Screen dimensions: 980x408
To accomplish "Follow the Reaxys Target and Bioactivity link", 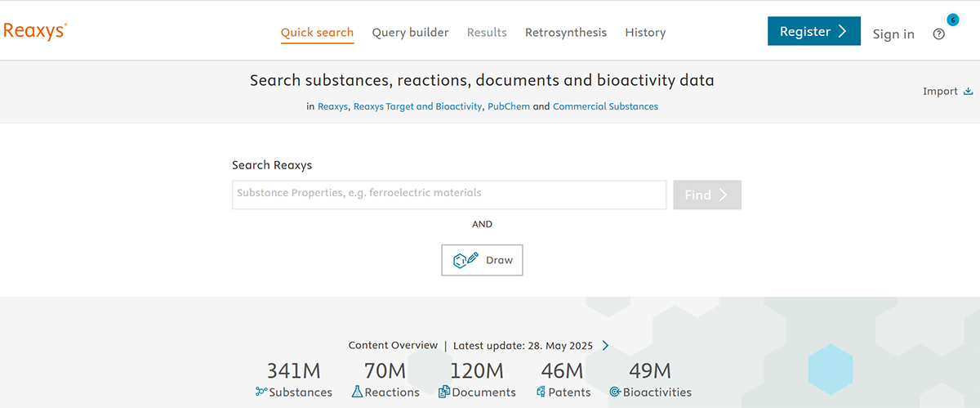I will pyautogui.click(x=417, y=106).
